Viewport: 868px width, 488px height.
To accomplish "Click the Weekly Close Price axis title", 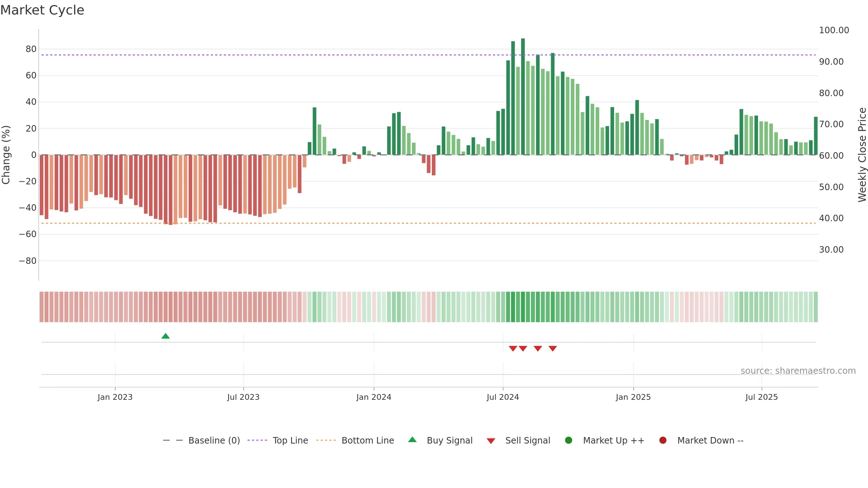I will pyautogui.click(x=862, y=155).
